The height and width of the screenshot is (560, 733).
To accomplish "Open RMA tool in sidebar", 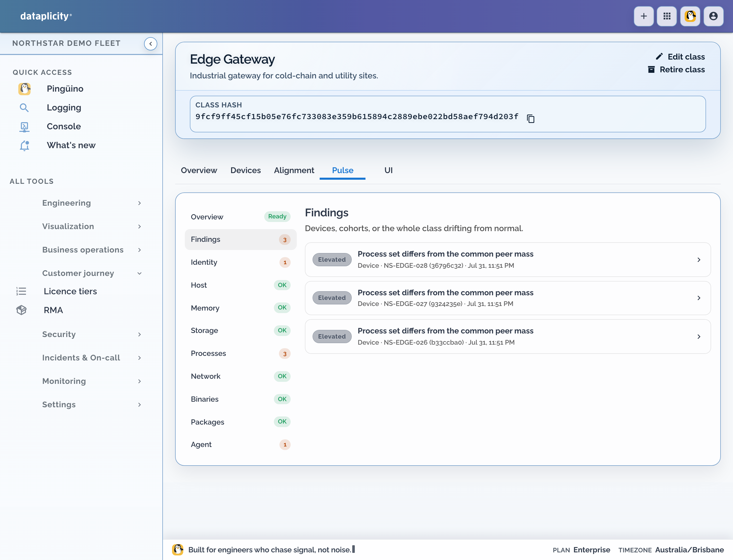I will pyautogui.click(x=53, y=310).
